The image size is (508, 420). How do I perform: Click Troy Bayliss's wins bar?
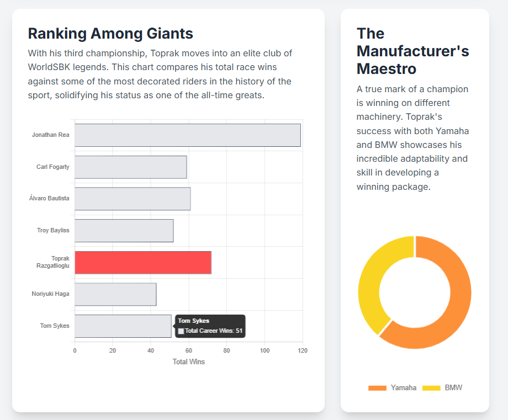pos(124,231)
